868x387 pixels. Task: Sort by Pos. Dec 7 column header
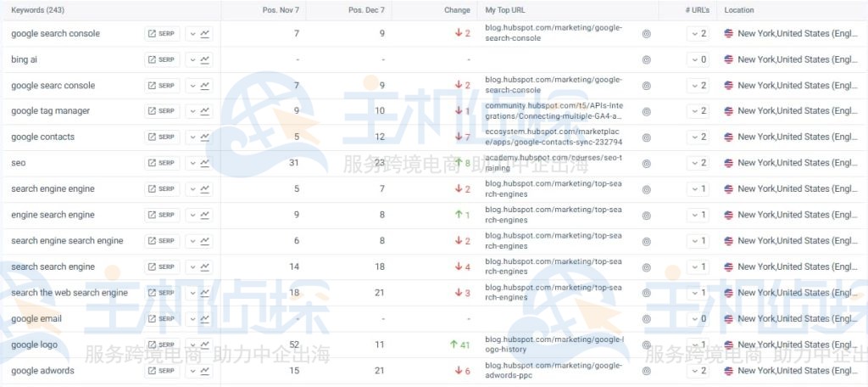point(366,10)
